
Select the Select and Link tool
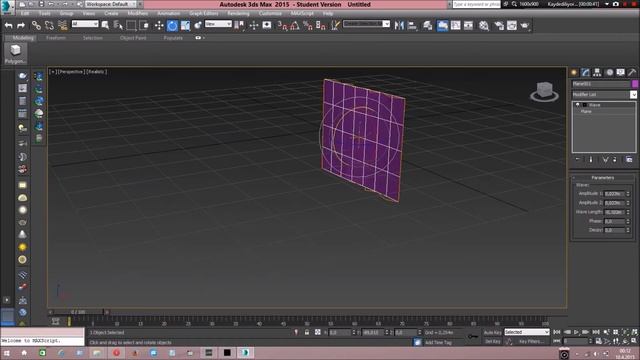[x=36, y=25]
